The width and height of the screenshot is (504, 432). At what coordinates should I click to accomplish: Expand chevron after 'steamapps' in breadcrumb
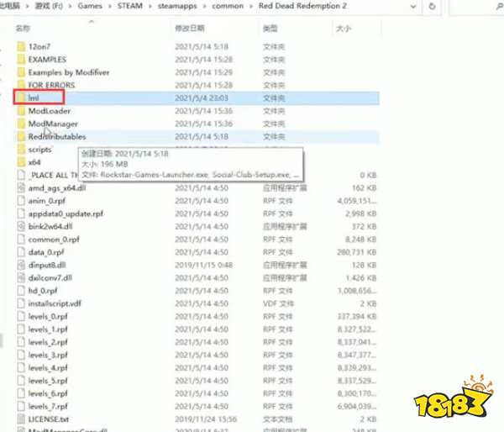pyautogui.click(x=204, y=6)
